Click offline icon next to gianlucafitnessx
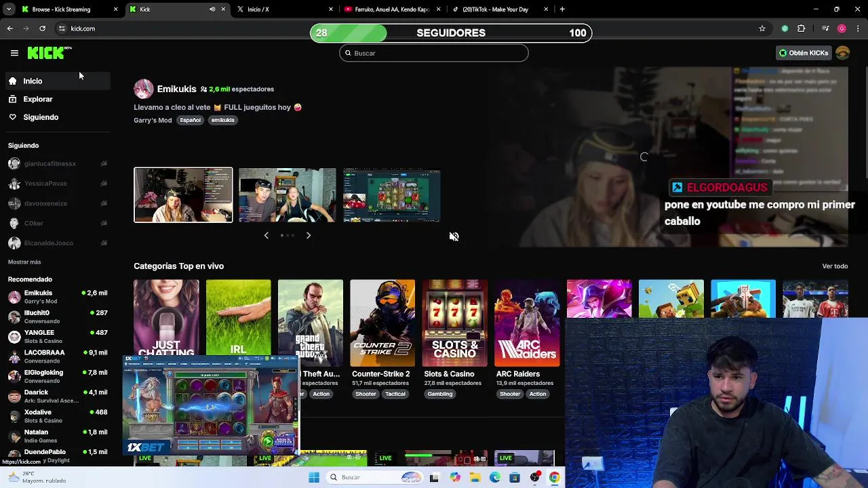The height and width of the screenshot is (488, 868). [x=104, y=163]
